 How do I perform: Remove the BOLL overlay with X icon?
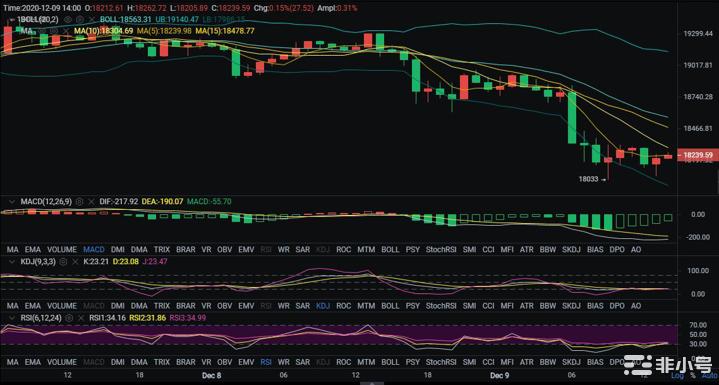point(91,19)
